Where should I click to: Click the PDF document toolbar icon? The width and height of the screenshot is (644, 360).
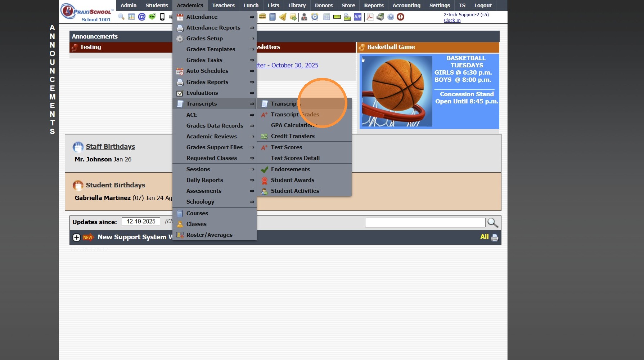point(370,17)
